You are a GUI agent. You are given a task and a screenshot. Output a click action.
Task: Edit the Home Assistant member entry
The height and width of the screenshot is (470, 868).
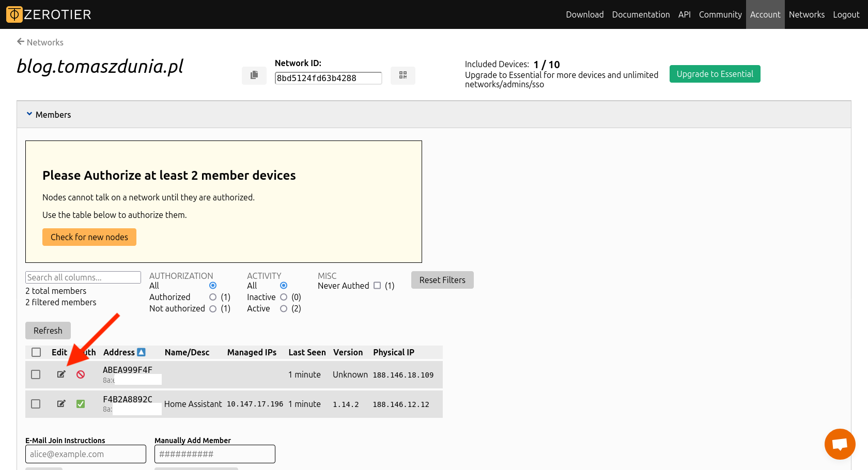pos(61,404)
